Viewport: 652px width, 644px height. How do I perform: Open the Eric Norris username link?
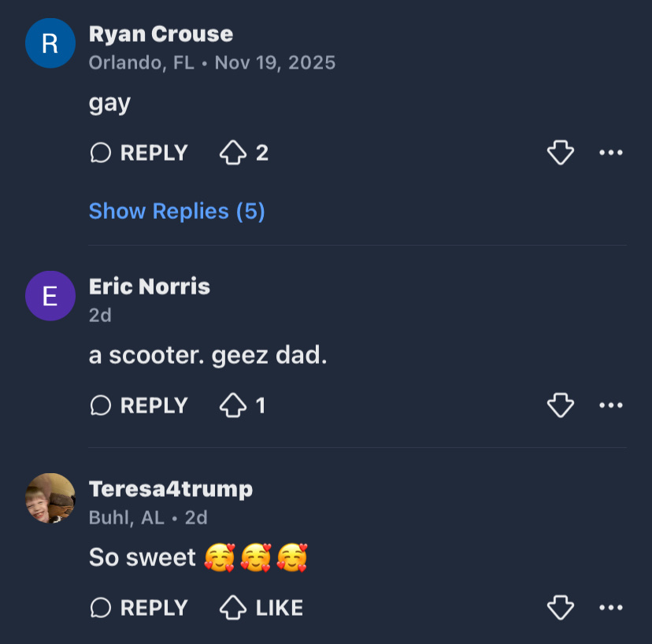click(x=150, y=287)
